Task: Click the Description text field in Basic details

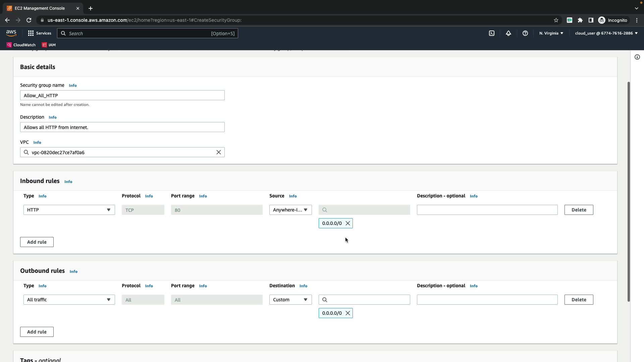Action: click(x=122, y=127)
